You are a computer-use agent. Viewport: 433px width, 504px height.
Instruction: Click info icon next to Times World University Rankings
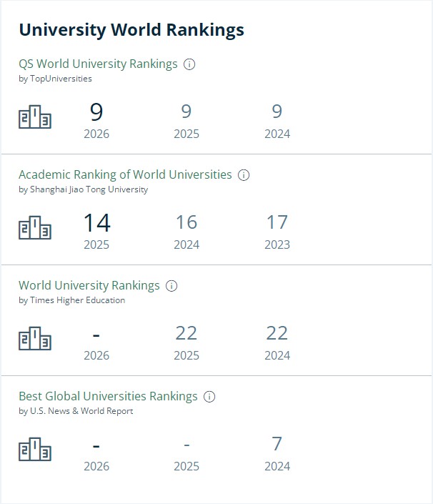point(171,286)
